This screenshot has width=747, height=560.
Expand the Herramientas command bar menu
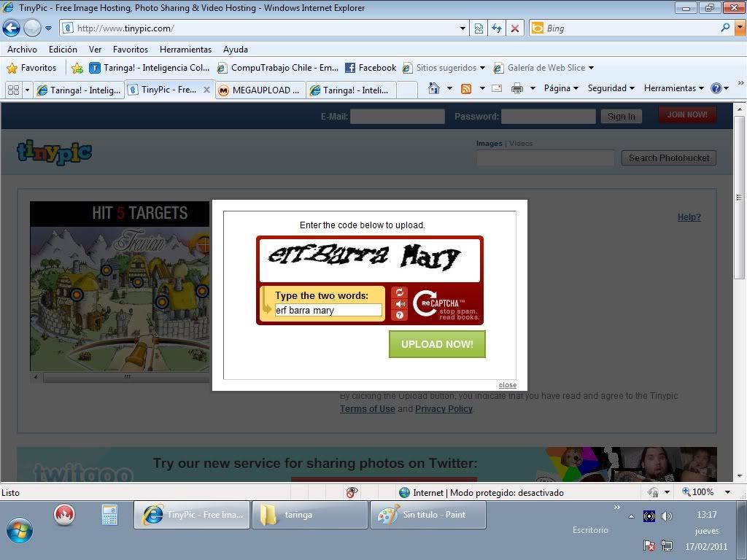(x=673, y=88)
